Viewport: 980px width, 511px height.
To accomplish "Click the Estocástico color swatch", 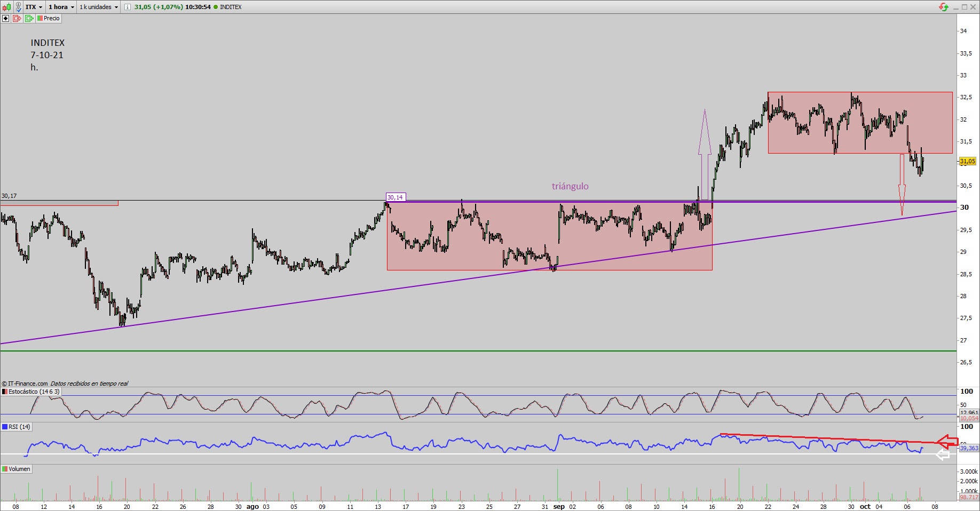I will coord(5,392).
